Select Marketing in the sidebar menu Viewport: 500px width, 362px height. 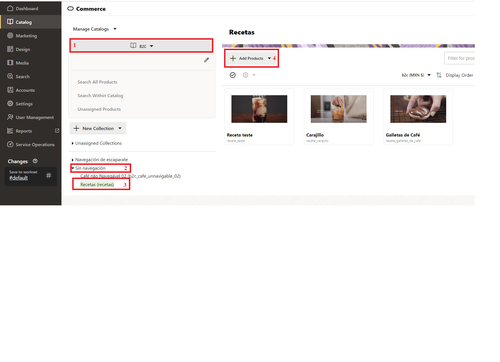[26, 36]
